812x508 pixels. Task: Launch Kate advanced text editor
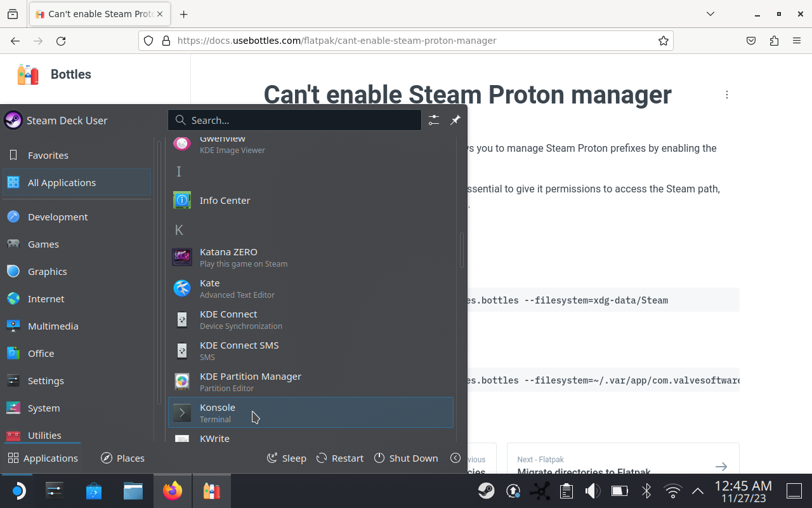[x=311, y=288]
